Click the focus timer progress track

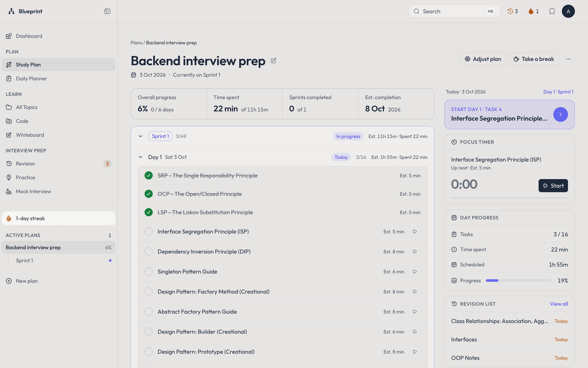[509, 198]
